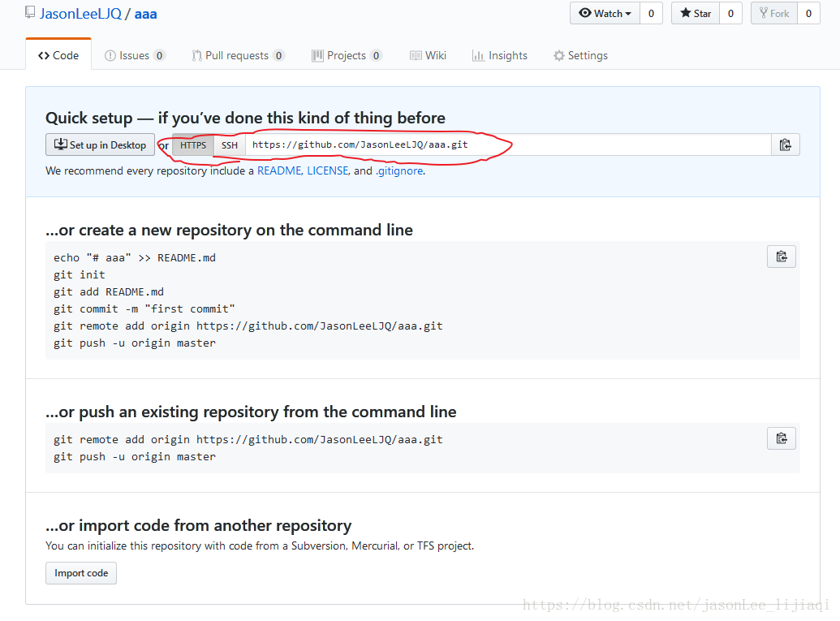Click Set up in Desktop button

[x=100, y=144]
